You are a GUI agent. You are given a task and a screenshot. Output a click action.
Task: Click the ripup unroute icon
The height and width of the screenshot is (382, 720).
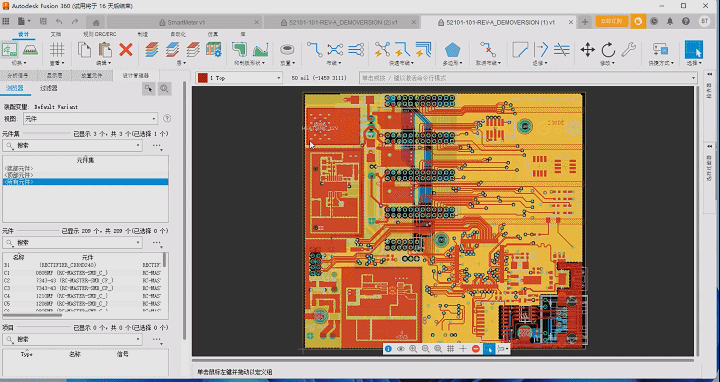pyautogui.click(x=488, y=50)
